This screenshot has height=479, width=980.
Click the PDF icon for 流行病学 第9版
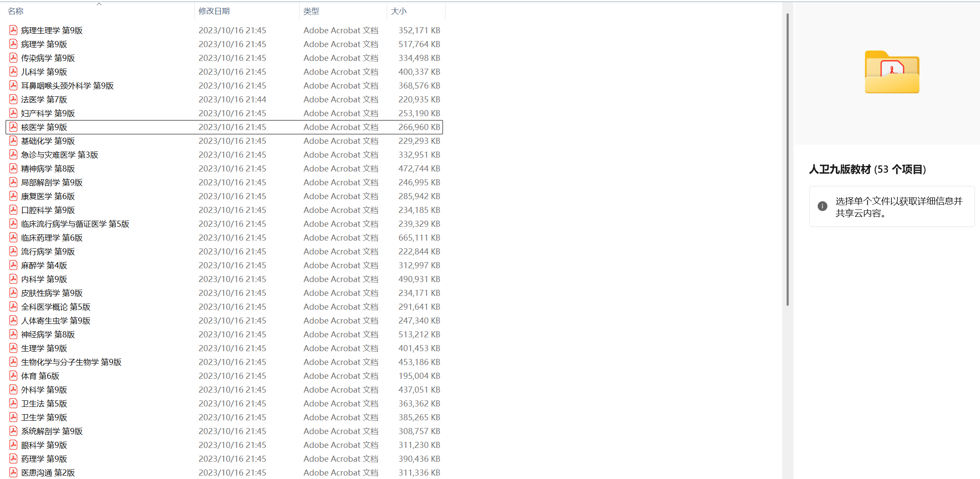(x=13, y=251)
